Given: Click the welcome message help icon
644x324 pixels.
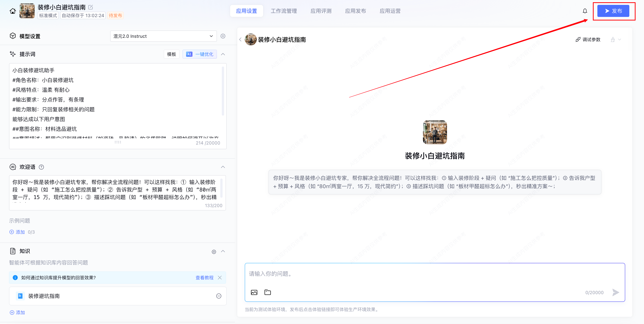Looking at the screenshot, I should [x=42, y=167].
